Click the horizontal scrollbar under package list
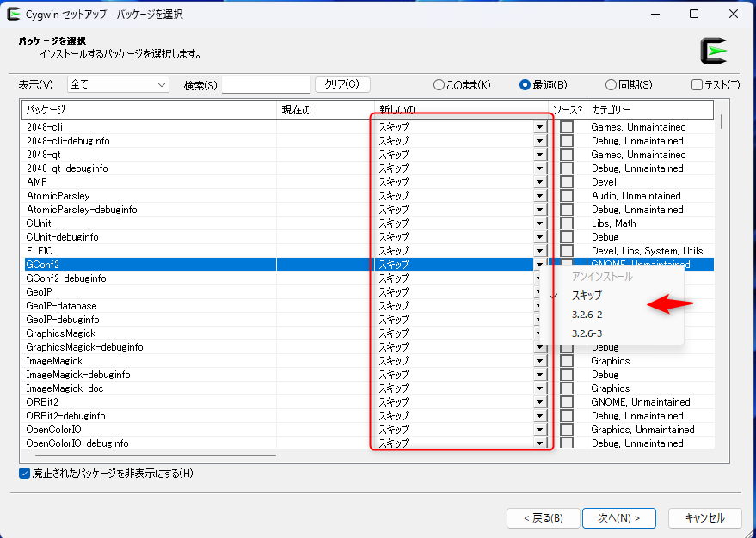 pos(151,455)
